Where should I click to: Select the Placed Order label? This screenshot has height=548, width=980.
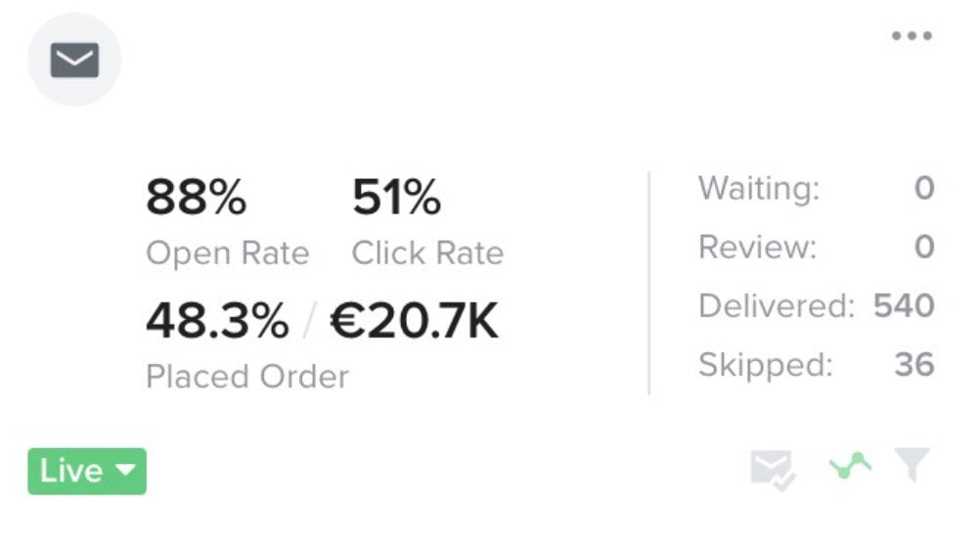pos(246,377)
